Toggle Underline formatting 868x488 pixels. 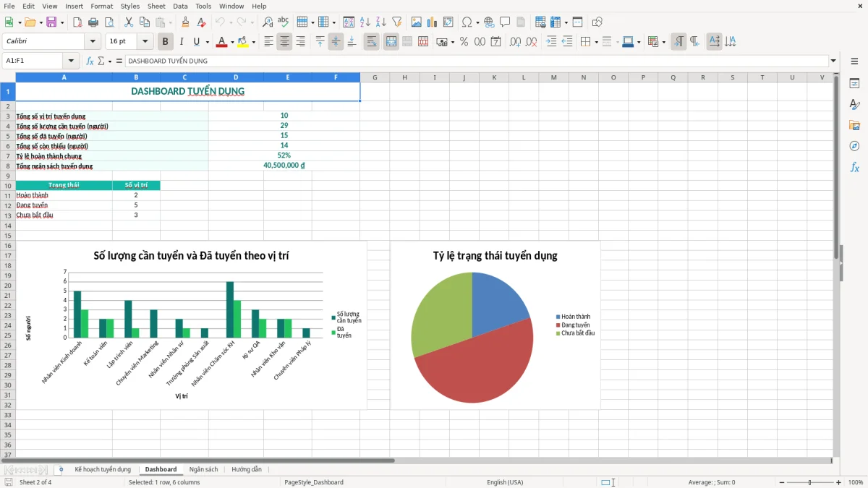tap(197, 42)
